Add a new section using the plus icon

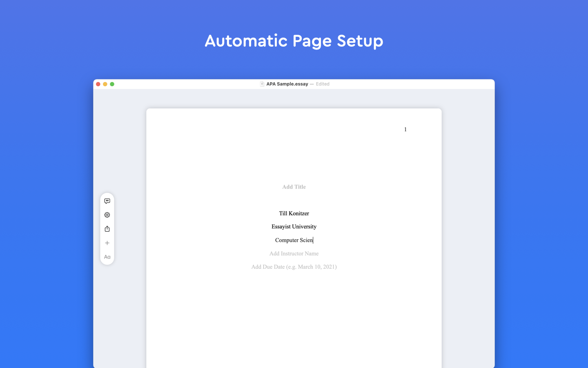point(107,242)
